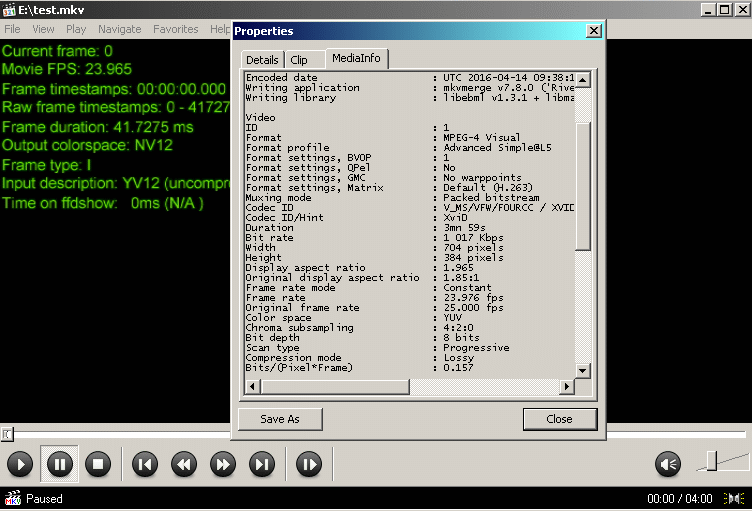Click the MediaInfo scroll down arrow
This screenshot has height=511, width=752.
[583, 370]
